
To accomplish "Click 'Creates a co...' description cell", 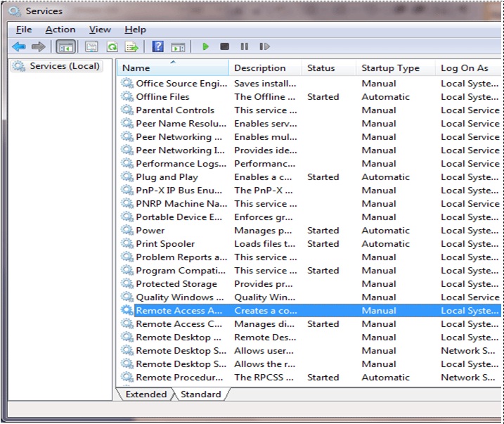I will coord(266,311).
